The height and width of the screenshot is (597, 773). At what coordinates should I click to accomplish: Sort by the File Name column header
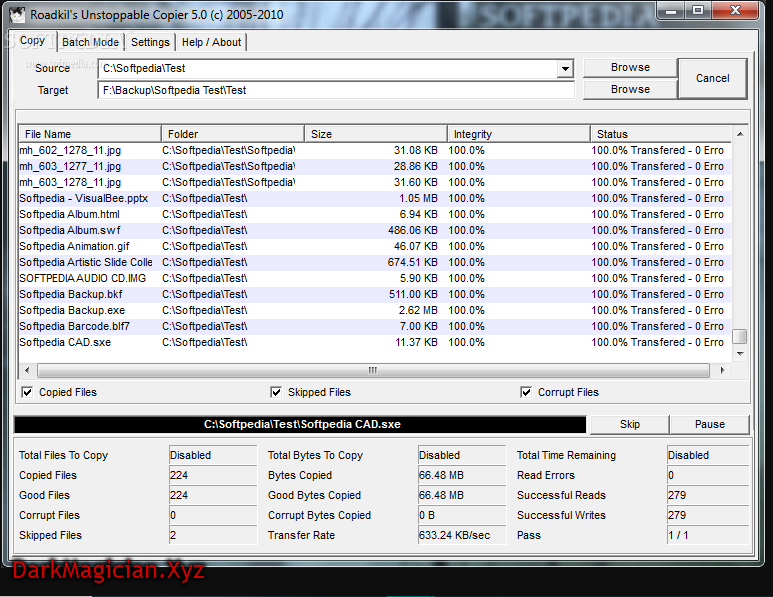[90, 134]
